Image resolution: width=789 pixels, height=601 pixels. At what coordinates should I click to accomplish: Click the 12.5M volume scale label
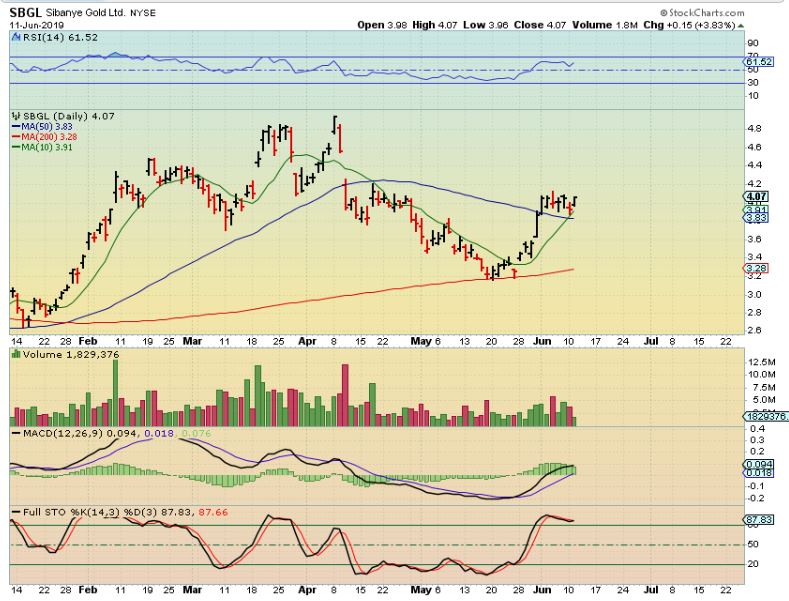(x=762, y=362)
